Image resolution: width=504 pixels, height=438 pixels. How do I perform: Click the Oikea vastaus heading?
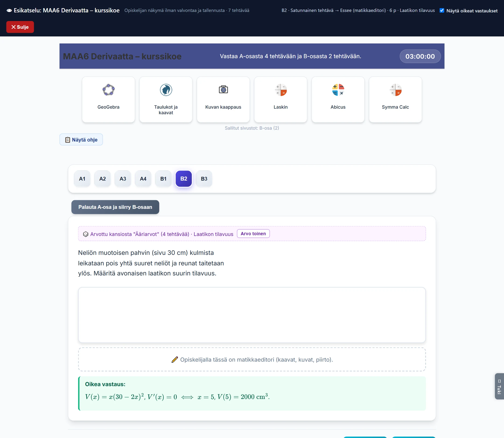105,384
